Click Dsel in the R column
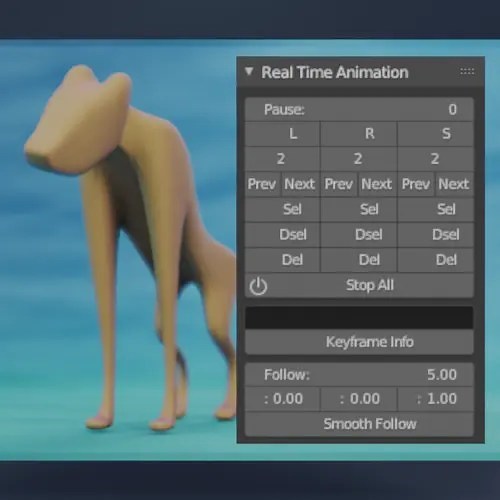The image size is (500, 500). tap(359, 235)
